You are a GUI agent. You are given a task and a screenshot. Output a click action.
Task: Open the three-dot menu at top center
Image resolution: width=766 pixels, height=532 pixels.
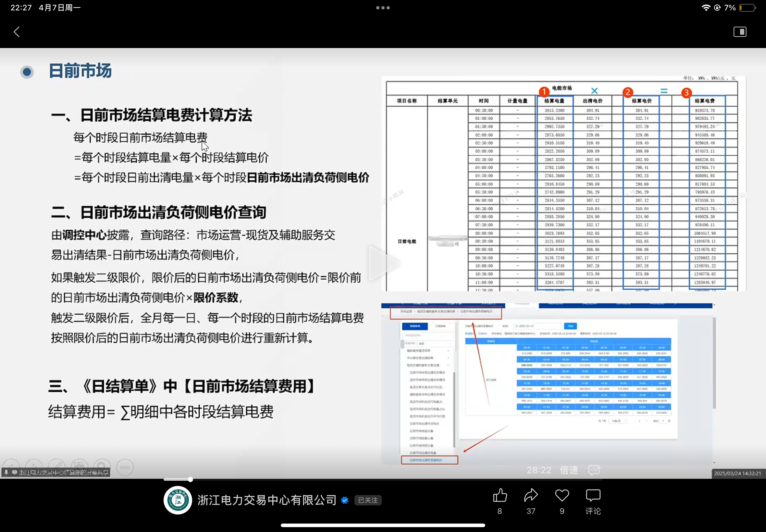(383, 8)
